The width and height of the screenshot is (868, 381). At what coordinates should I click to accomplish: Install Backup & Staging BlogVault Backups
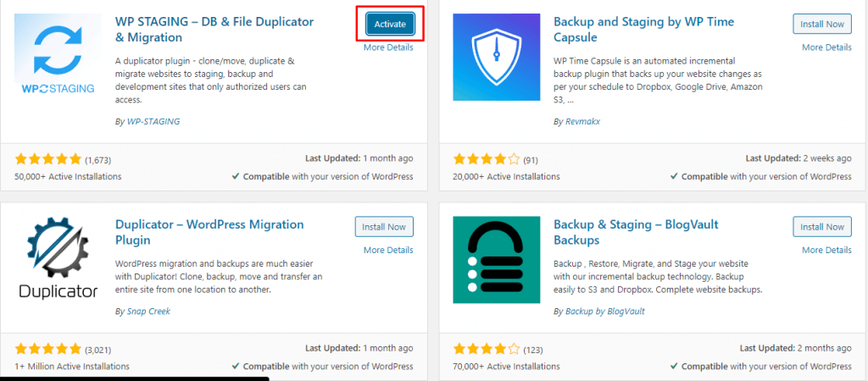point(822,227)
